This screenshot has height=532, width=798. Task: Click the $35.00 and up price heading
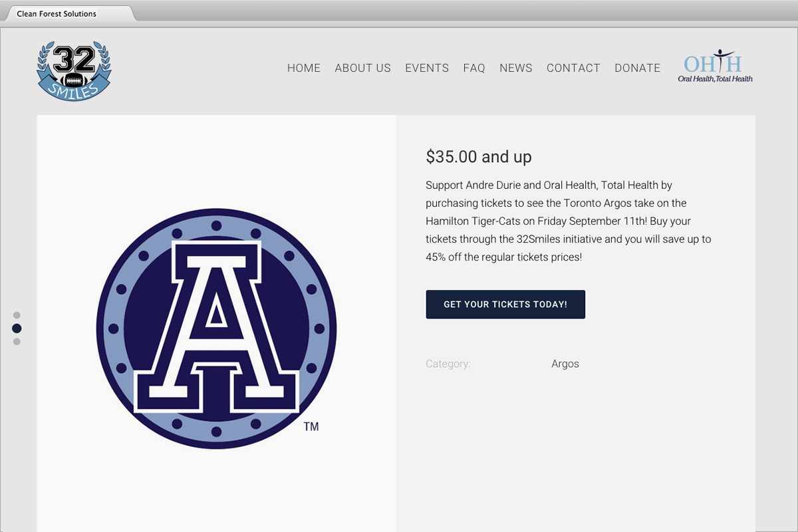coord(479,157)
